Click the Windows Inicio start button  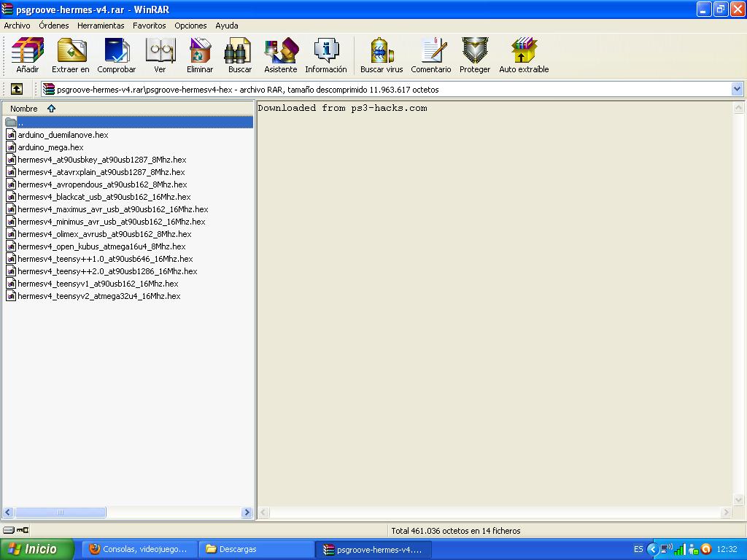36,549
